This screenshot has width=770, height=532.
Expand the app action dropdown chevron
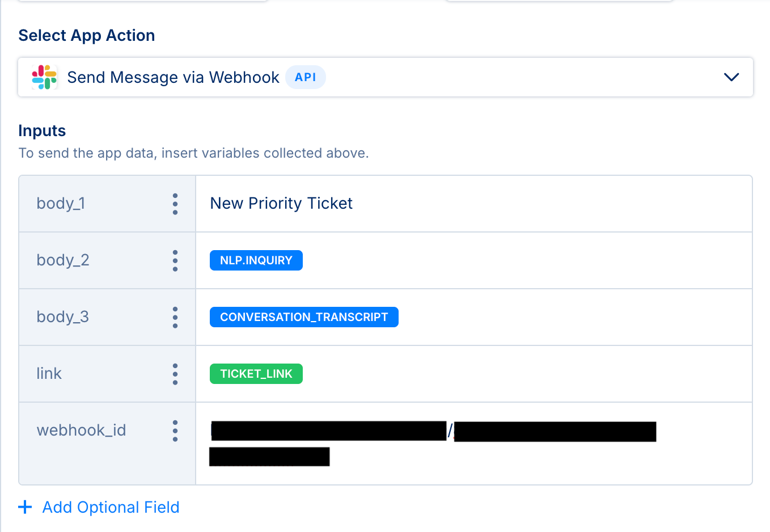coord(731,77)
